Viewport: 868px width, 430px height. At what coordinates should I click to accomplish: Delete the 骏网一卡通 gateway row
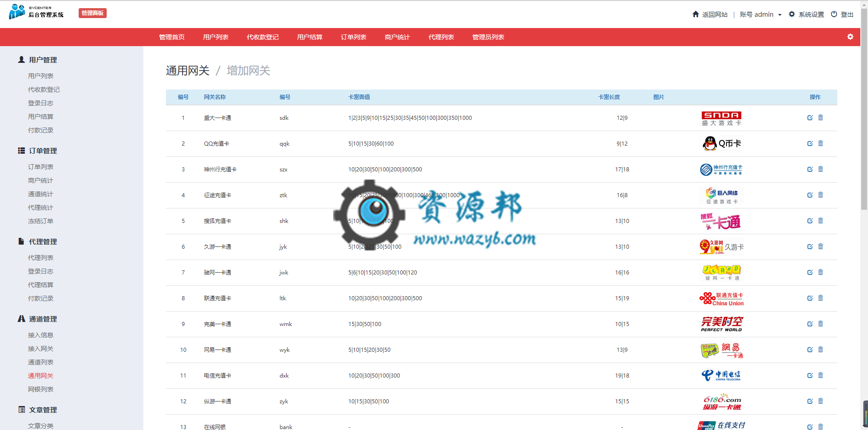coord(821,272)
